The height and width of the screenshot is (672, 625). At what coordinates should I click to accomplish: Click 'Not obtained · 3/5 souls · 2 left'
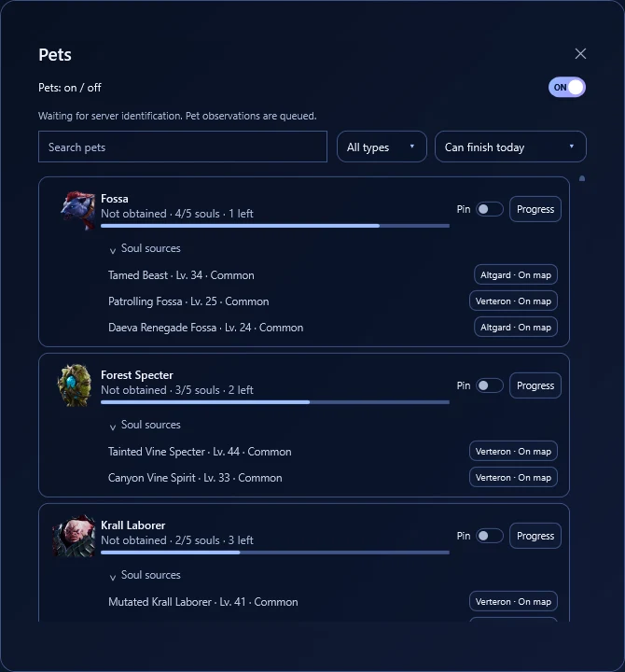177,390
